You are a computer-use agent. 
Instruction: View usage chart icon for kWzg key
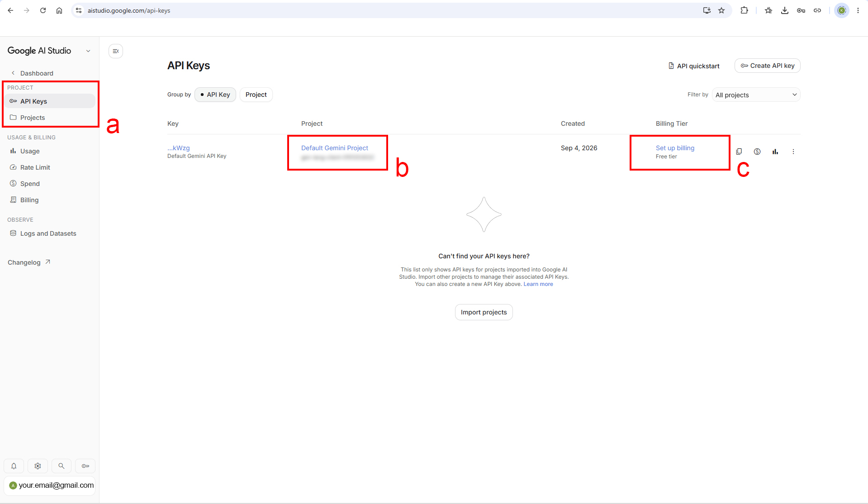pyautogui.click(x=775, y=152)
